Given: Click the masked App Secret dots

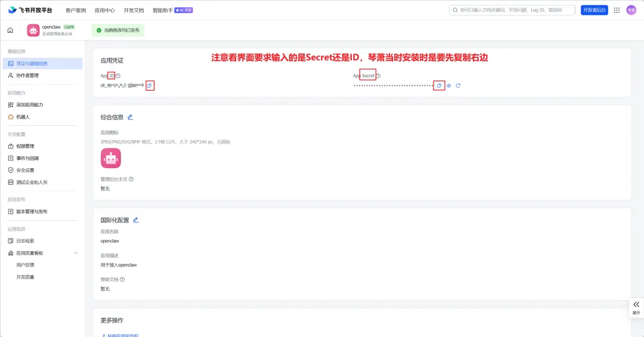Looking at the screenshot, I should tap(394, 85).
